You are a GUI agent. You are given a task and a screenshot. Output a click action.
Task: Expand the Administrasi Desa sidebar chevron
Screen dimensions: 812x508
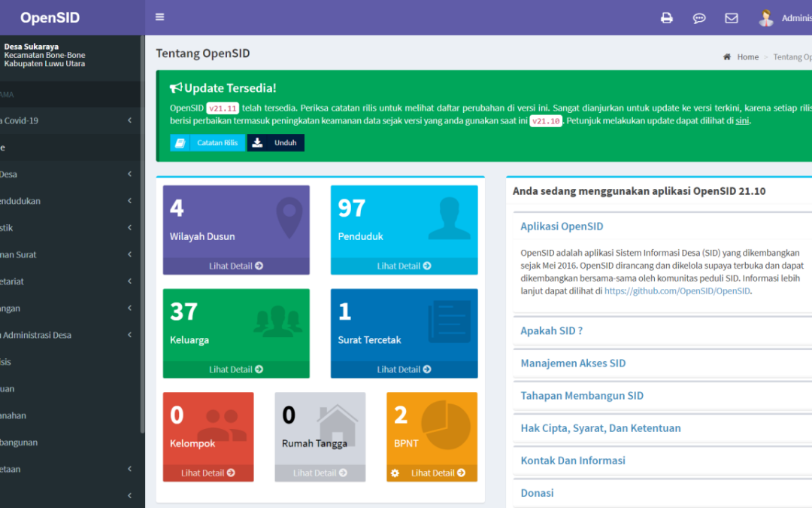[129, 335]
